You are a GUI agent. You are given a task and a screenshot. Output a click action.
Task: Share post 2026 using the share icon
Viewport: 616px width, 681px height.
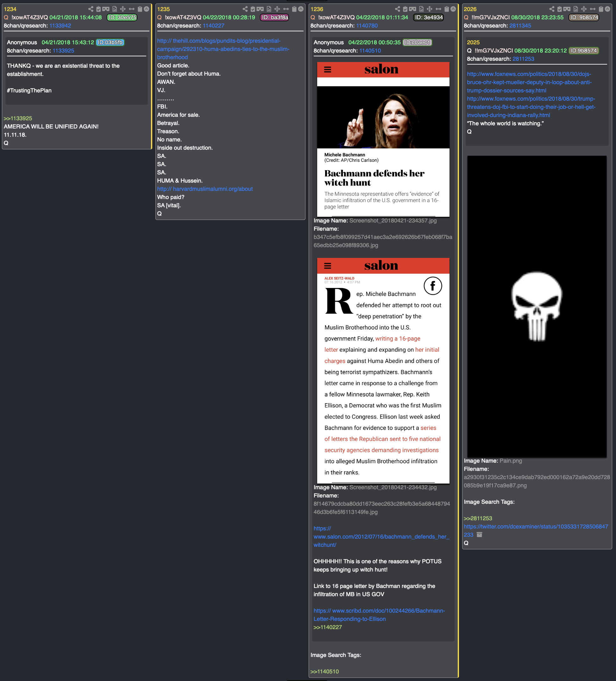click(x=552, y=9)
